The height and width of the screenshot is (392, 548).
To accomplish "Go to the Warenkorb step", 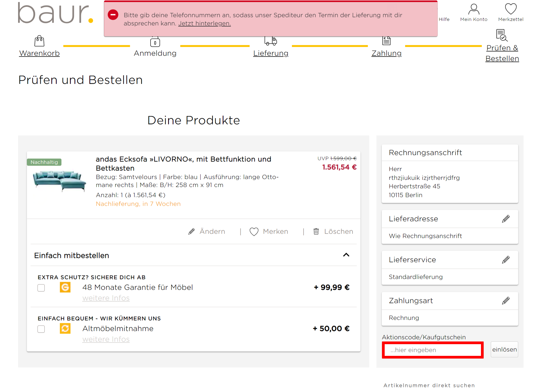I will [x=39, y=53].
